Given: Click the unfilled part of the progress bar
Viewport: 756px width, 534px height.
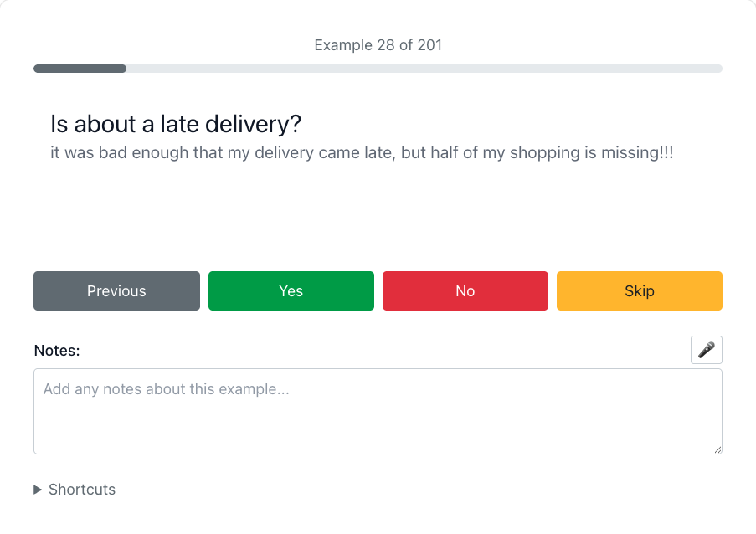Looking at the screenshot, I should 424,69.
